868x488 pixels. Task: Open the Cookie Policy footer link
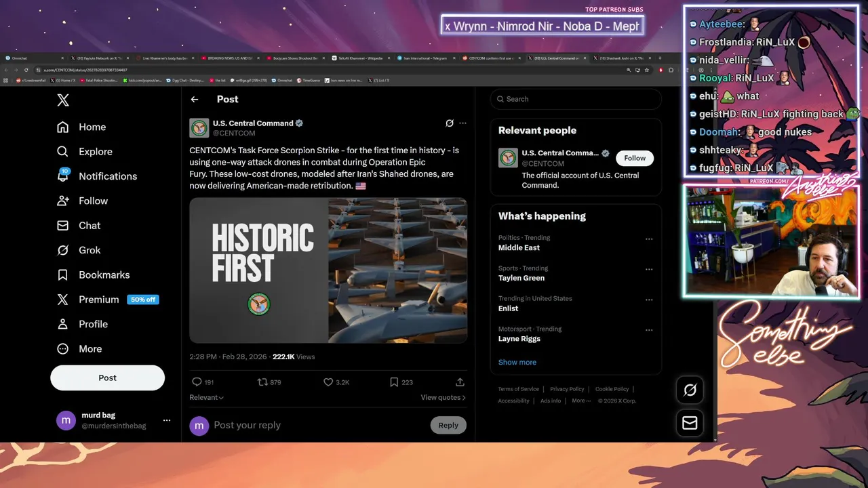[612, 389]
